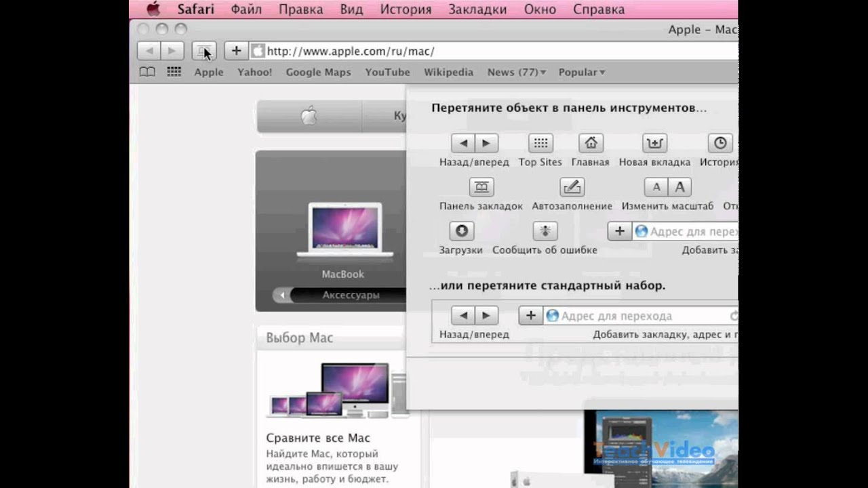Open the Wikipedia bookmark

448,72
